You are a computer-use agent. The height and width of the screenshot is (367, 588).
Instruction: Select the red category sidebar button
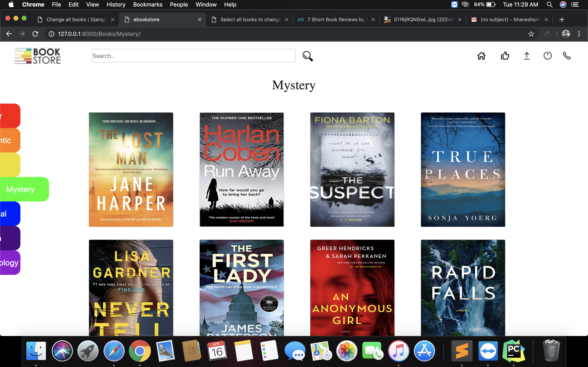tap(10, 116)
